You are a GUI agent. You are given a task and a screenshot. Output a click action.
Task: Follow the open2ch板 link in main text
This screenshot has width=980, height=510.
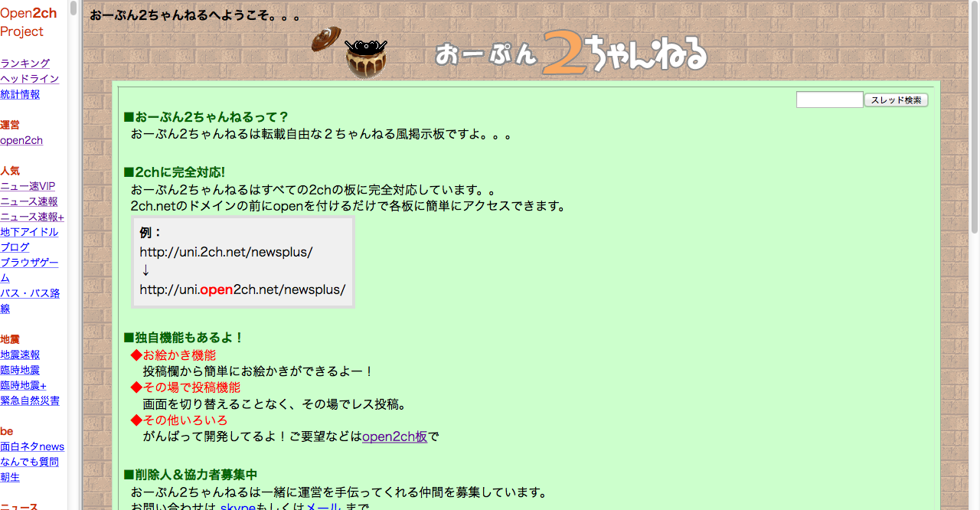coord(394,436)
